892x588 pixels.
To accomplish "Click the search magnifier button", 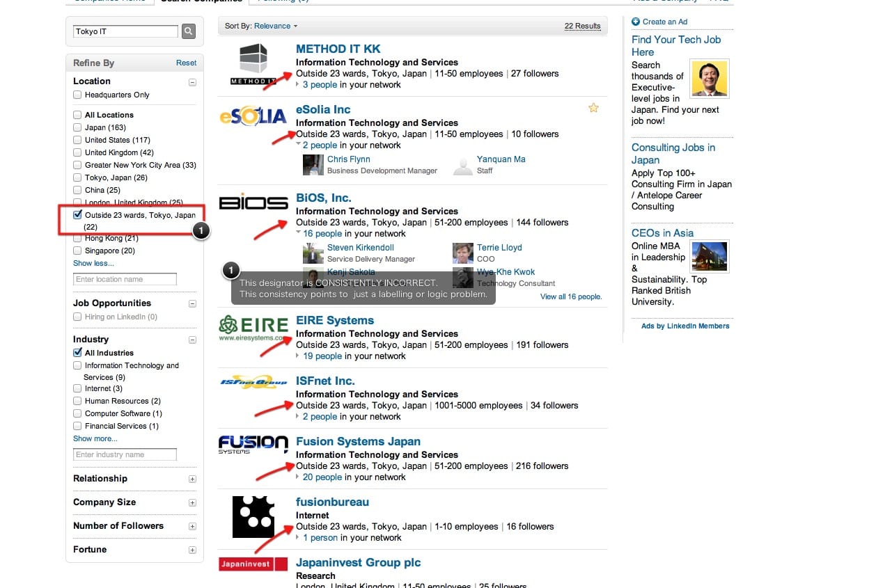I will [189, 31].
